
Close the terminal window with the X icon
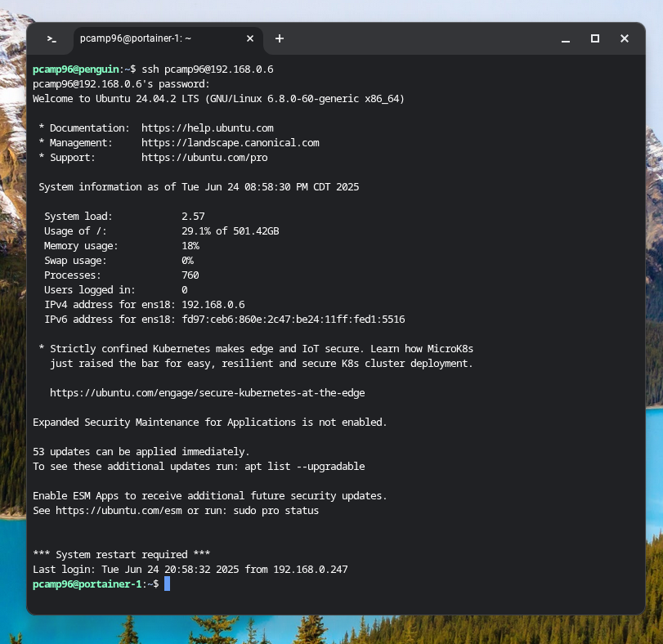624,38
